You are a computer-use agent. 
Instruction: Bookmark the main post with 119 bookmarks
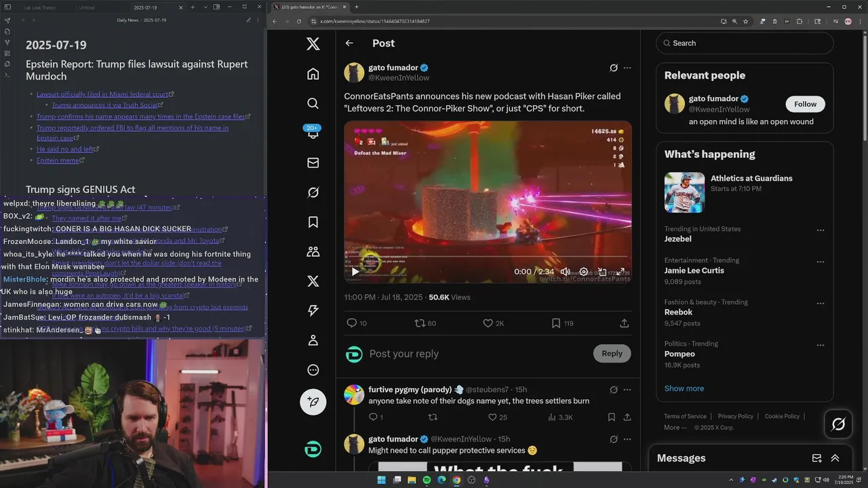pyautogui.click(x=562, y=323)
